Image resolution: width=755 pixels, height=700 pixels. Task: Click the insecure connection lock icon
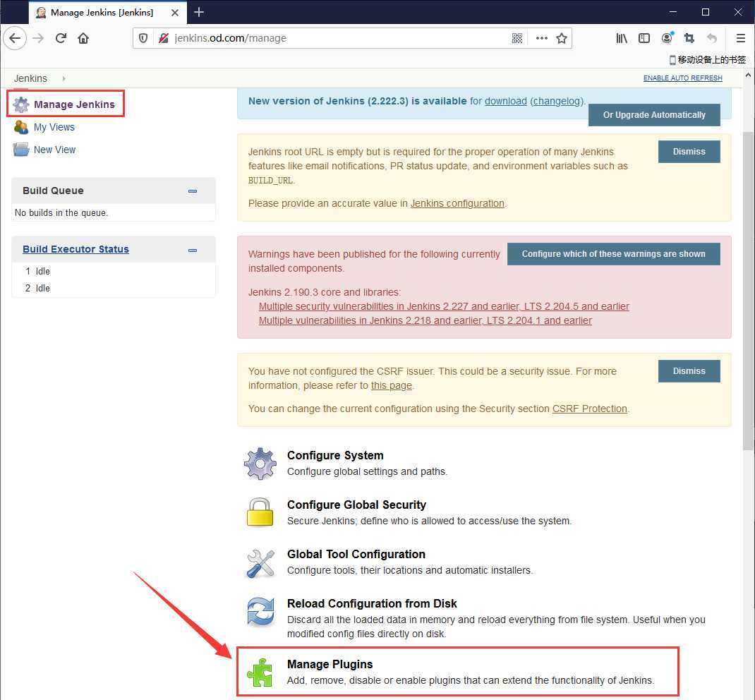pos(164,38)
